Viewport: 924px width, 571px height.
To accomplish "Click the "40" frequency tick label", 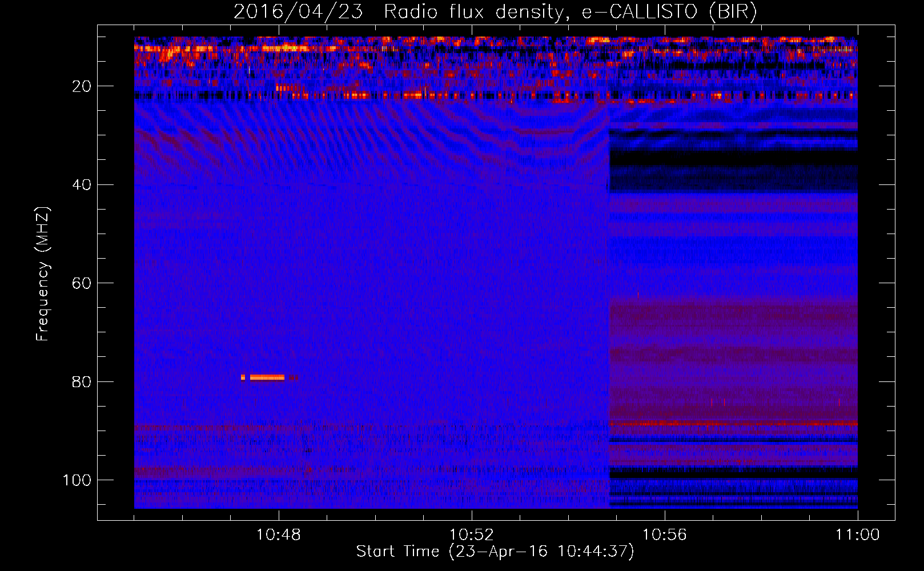I will coord(82,185).
